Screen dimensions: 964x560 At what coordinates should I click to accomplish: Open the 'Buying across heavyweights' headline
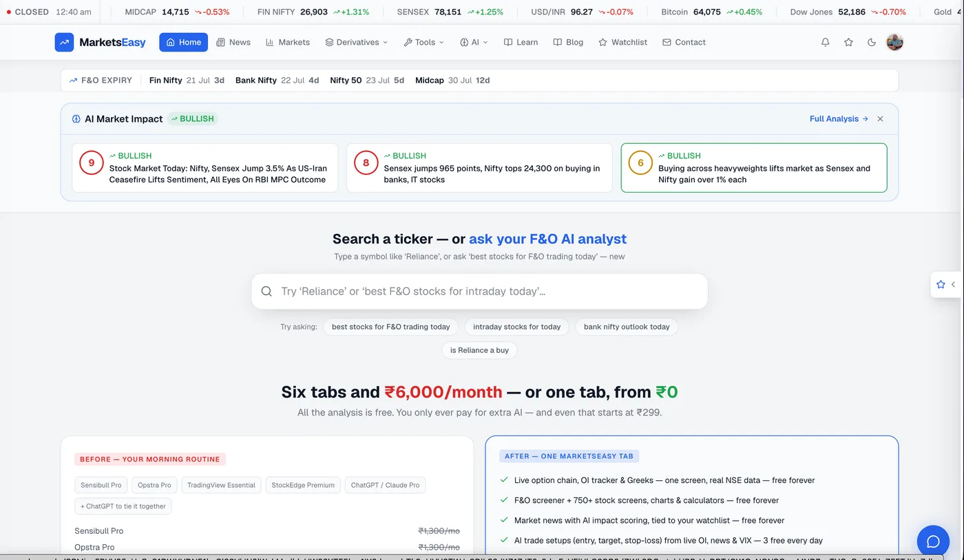point(764,174)
